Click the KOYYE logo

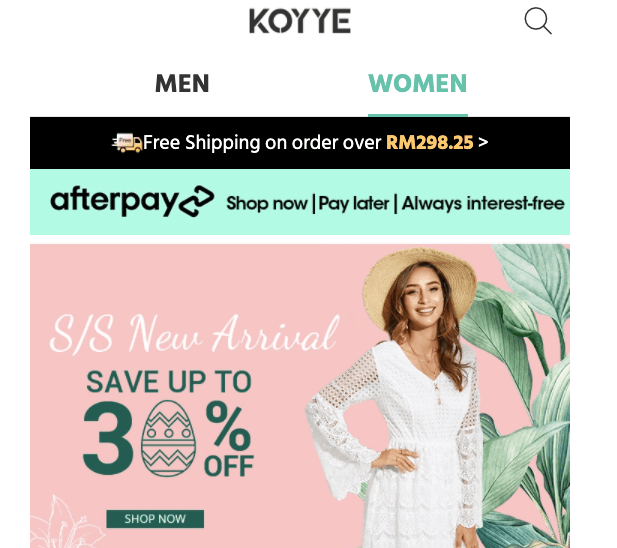pos(300,21)
